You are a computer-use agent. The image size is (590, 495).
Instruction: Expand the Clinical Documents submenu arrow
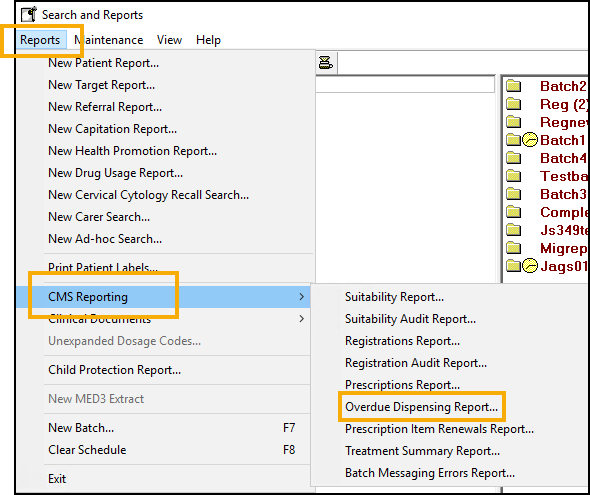[301, 319]
